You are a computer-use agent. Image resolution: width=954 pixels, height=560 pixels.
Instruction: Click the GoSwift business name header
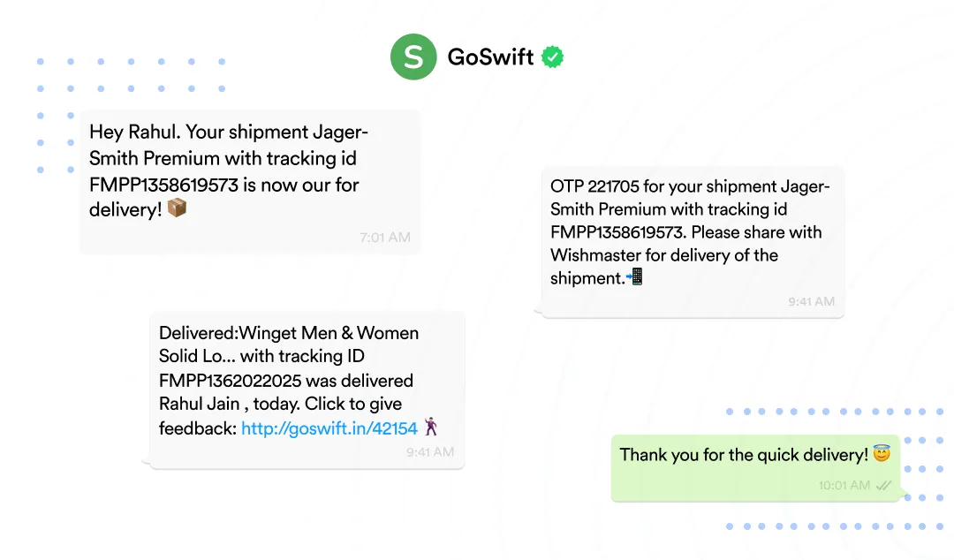(490, 57)
